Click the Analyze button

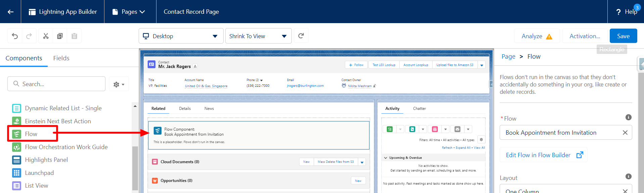coord(537,36)
